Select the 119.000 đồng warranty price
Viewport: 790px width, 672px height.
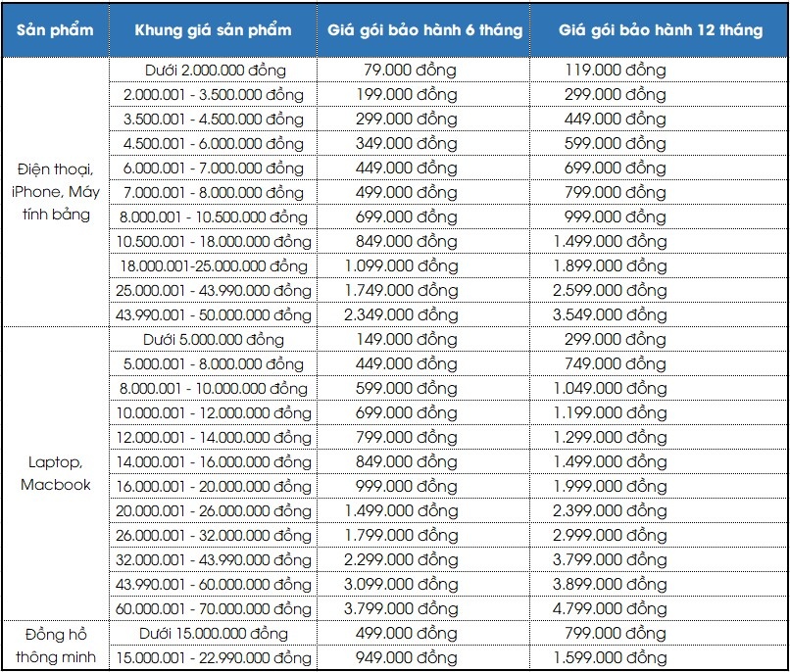[617, 71]
